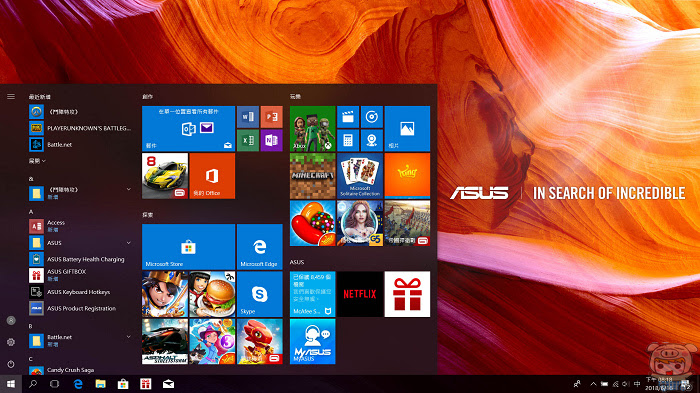Open the Groove Music disc tile
This screenshot has width=700, height=393.
pyautogui.click(x=371, y=117)
